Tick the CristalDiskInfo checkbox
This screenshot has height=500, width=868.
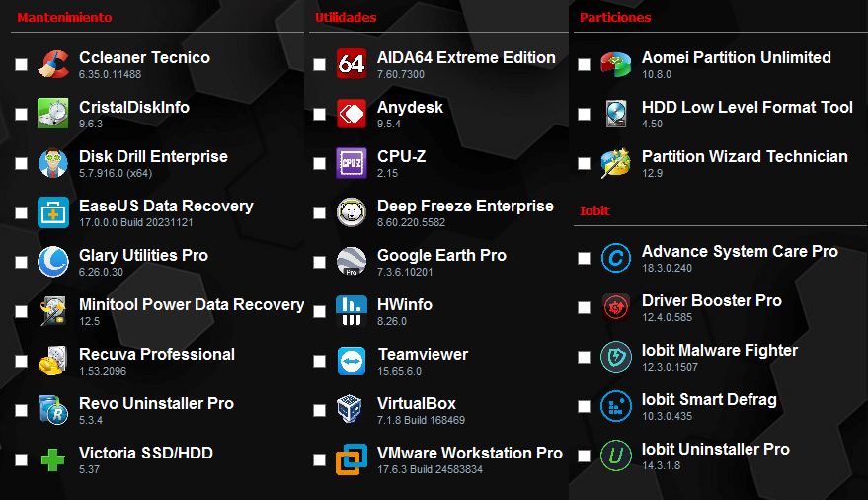coord(21,114)
